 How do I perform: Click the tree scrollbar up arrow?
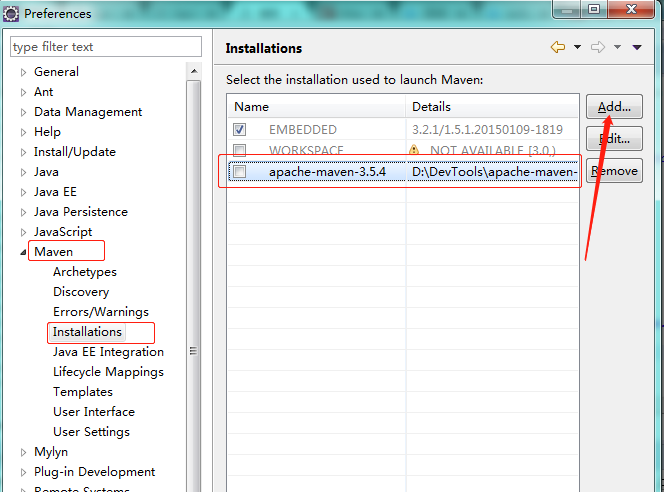coord(194,71)
